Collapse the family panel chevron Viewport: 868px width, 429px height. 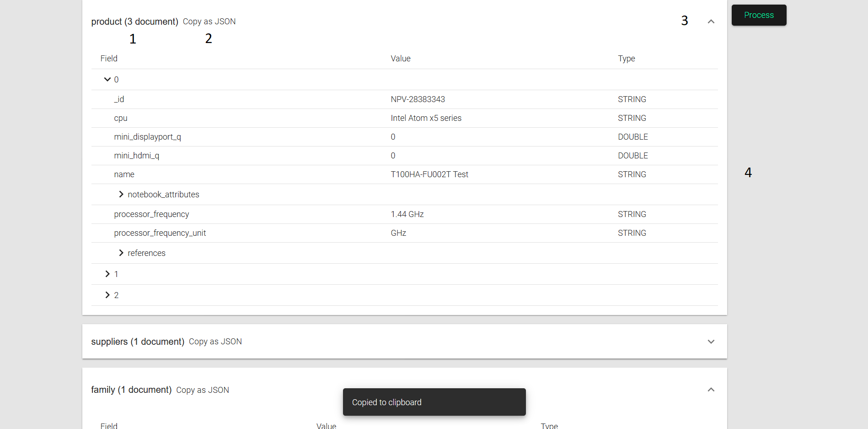[711, 390]
